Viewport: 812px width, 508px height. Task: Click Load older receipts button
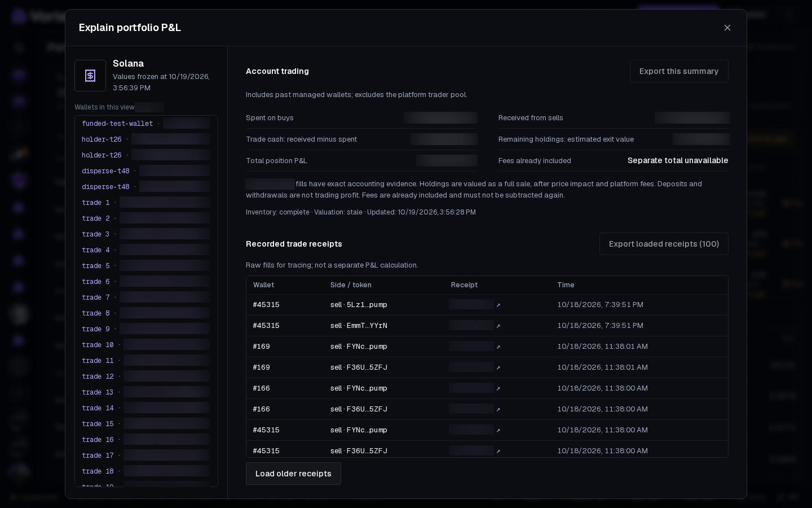point(293,474)
